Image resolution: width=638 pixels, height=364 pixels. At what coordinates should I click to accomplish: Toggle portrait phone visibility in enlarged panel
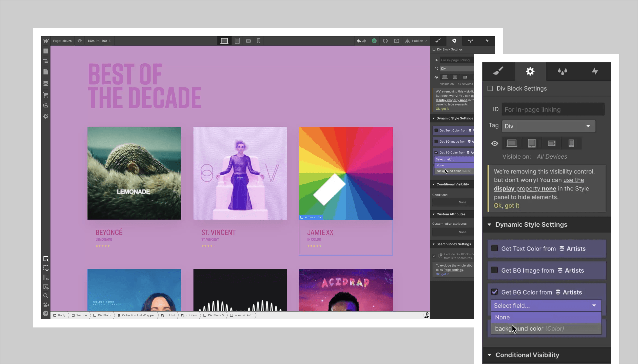coord(571,143)
